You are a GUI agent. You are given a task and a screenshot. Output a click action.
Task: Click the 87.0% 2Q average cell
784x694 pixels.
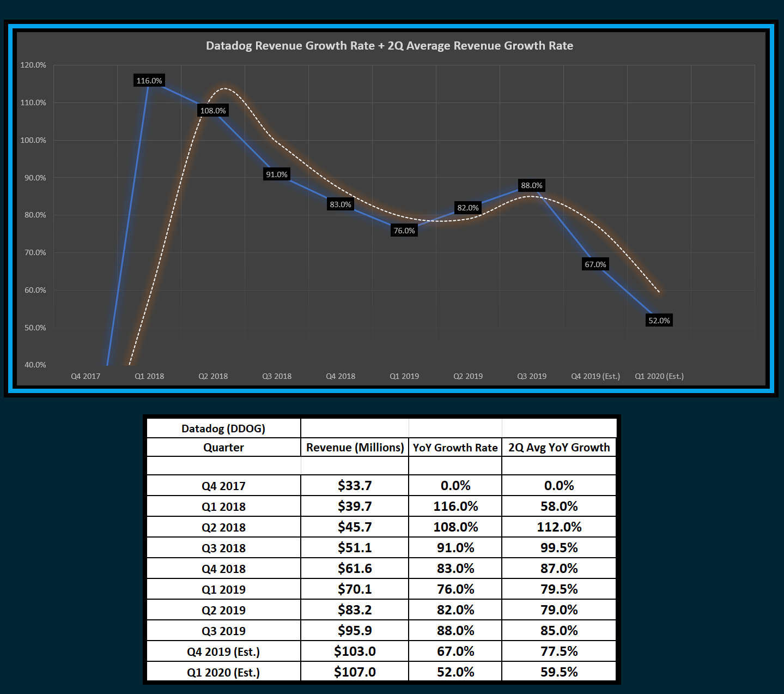pyautogui.click(x=559, y=569)
